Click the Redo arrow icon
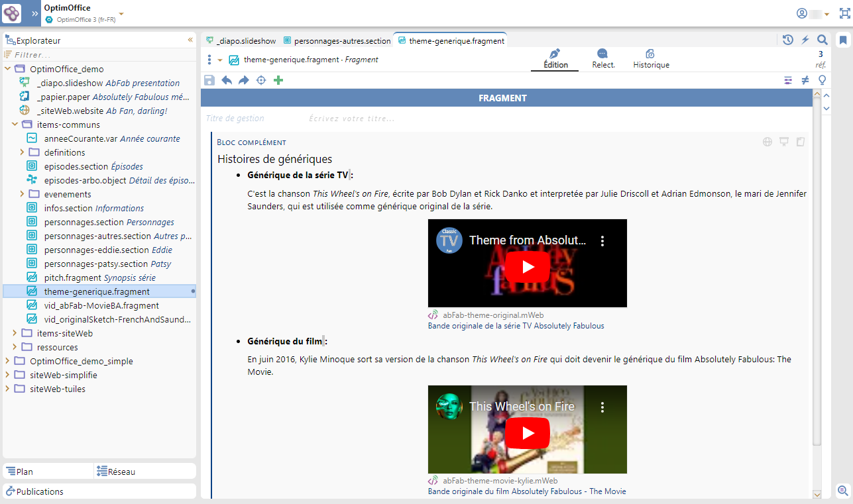This screenshot has width=853, height=504. point(244,80)
